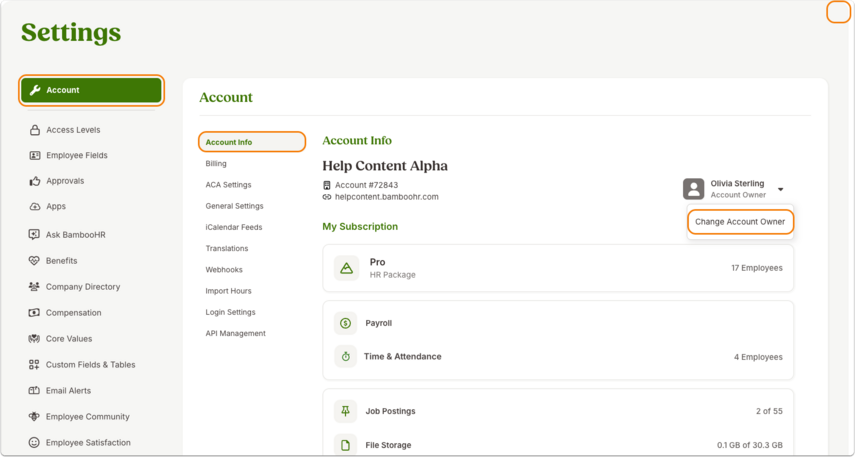Click the Core Values icon

coord(34,339)
